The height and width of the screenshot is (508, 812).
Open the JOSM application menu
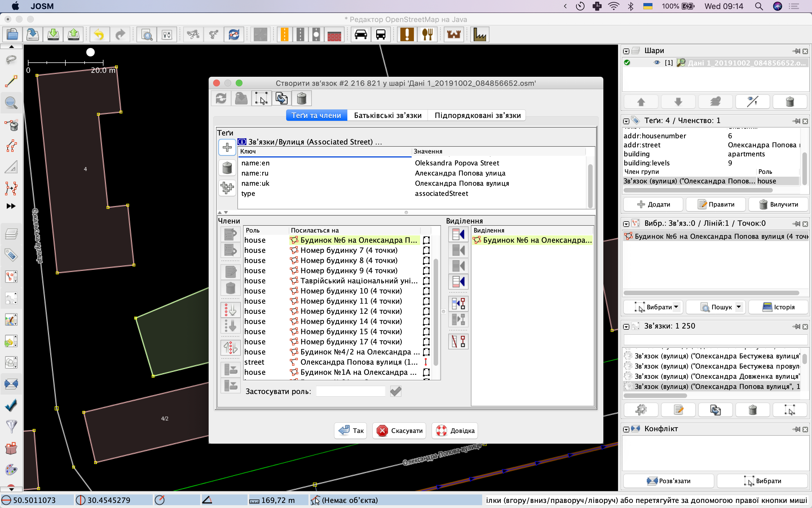42,6
